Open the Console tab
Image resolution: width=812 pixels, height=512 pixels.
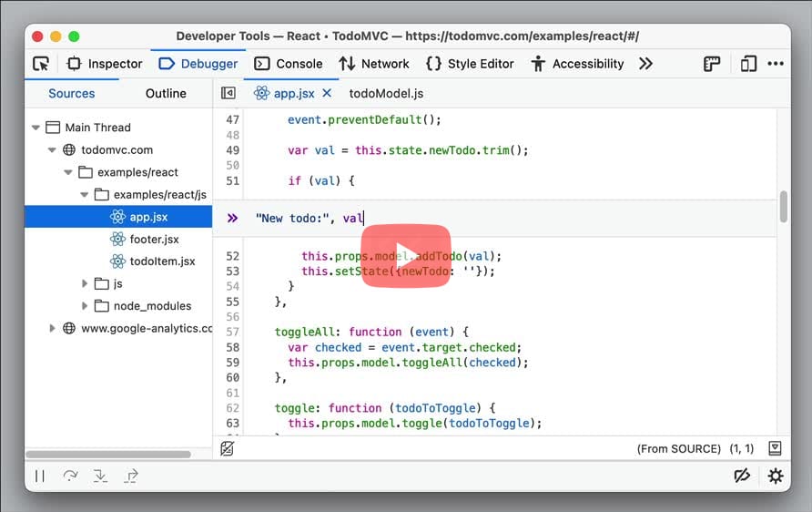click(289, 64)
